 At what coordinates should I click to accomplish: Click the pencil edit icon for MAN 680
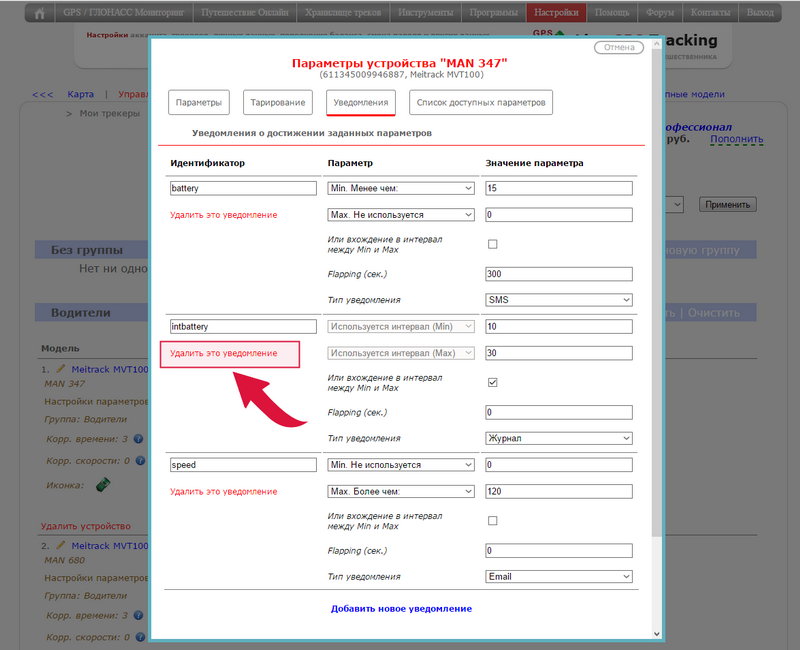pos(60,546)
